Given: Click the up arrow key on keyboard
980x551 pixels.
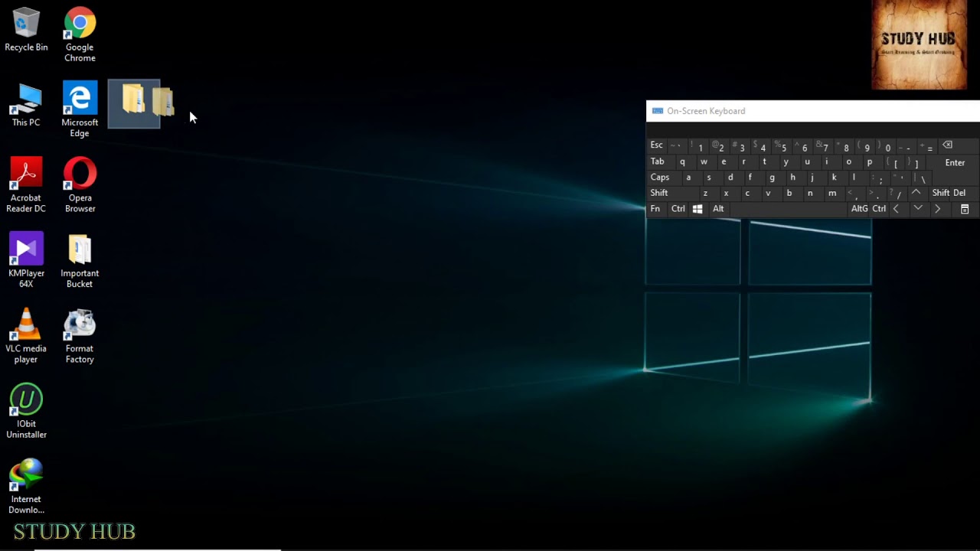Looking at the screenshot, I should (x=916, y=193).
